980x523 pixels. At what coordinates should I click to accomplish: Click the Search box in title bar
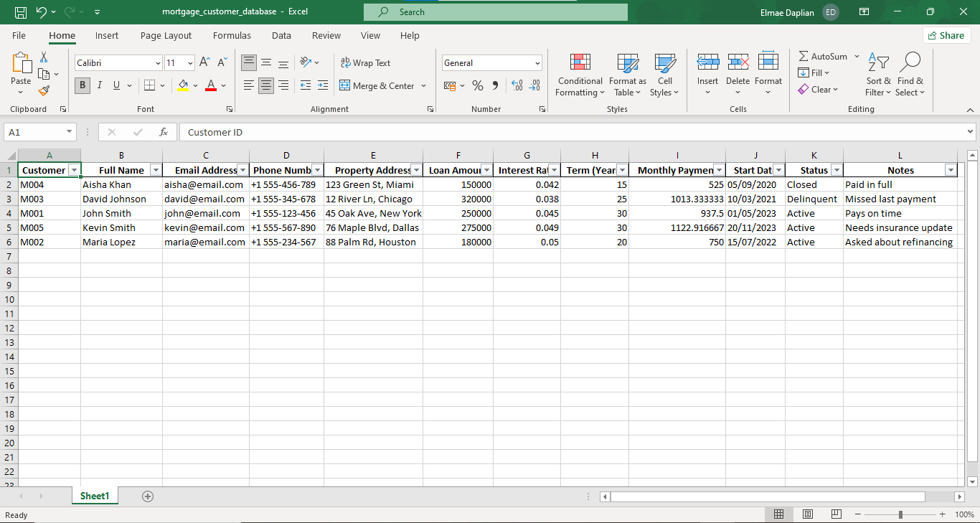pos(496,12)
